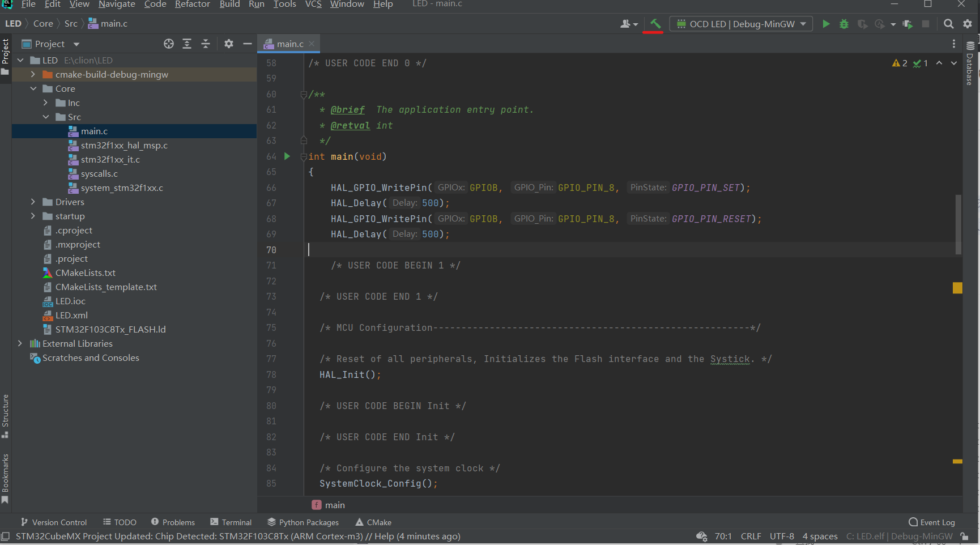Click the warnings count indicator

click(900, 63)
